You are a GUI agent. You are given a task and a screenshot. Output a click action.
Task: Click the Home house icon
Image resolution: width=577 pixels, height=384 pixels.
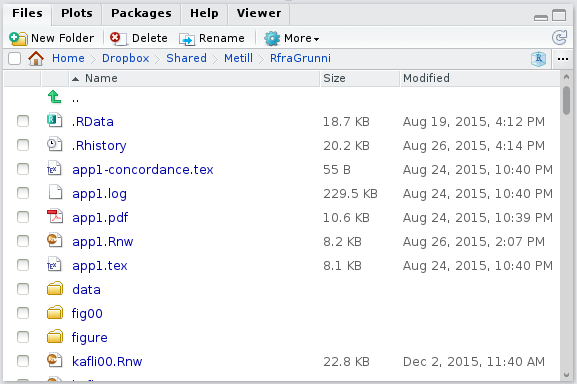click(x=36, y=58)
